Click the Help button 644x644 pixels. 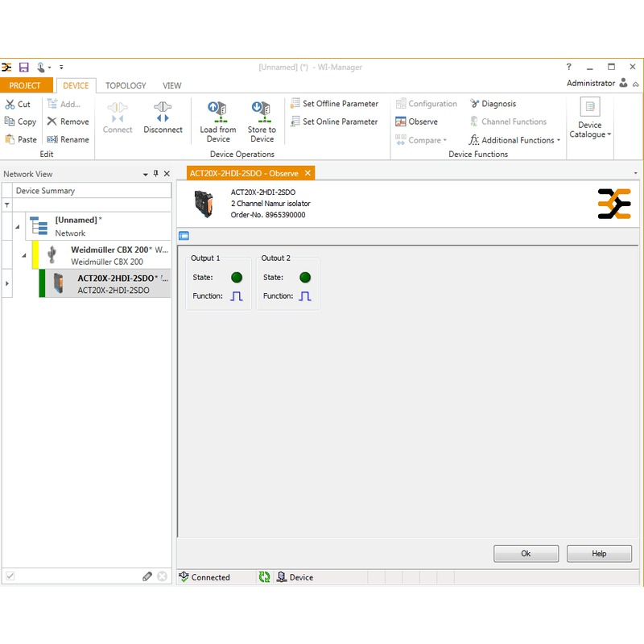tap(599, 554)
